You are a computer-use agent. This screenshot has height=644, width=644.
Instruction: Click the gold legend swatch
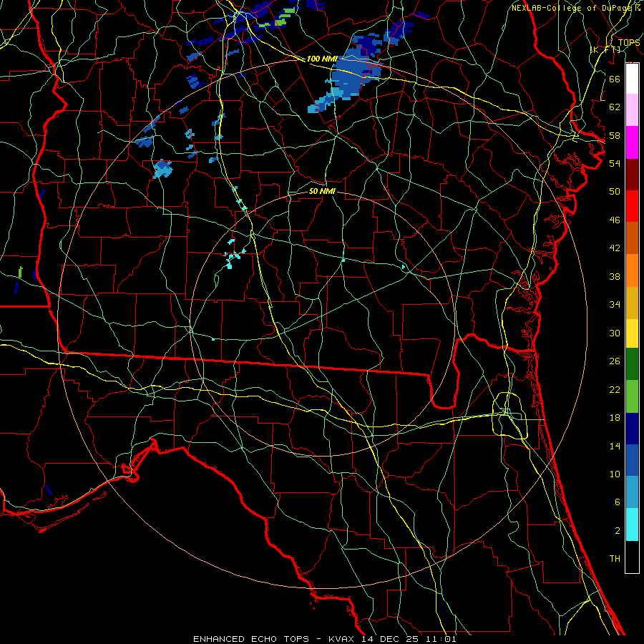(x=632, y=303)
